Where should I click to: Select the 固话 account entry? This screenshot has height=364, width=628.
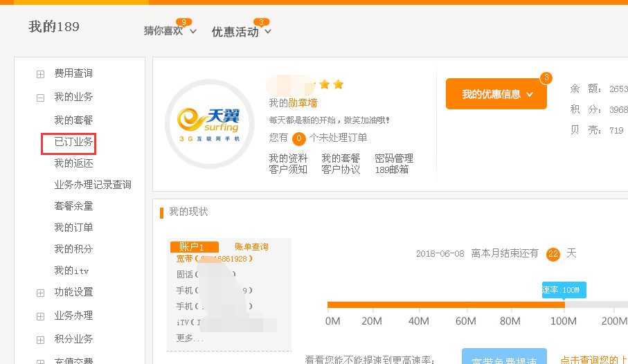pos(206,274)
